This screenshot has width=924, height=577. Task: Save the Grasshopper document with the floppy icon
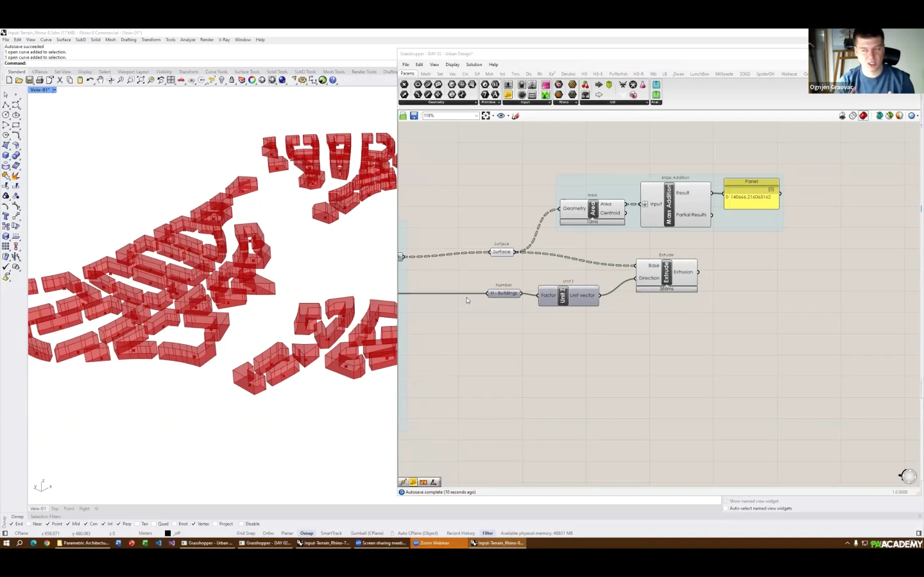point(414,116)
